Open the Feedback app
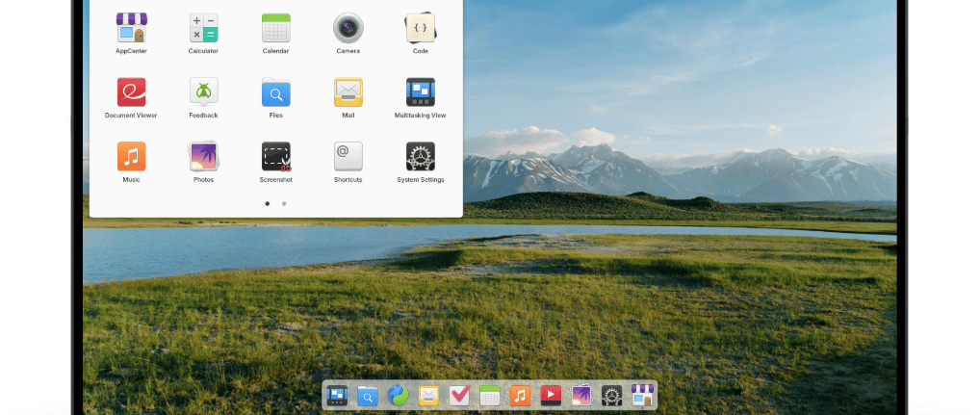Image resolution: width=980 pixels, height=415 pixels. [204, 91]
